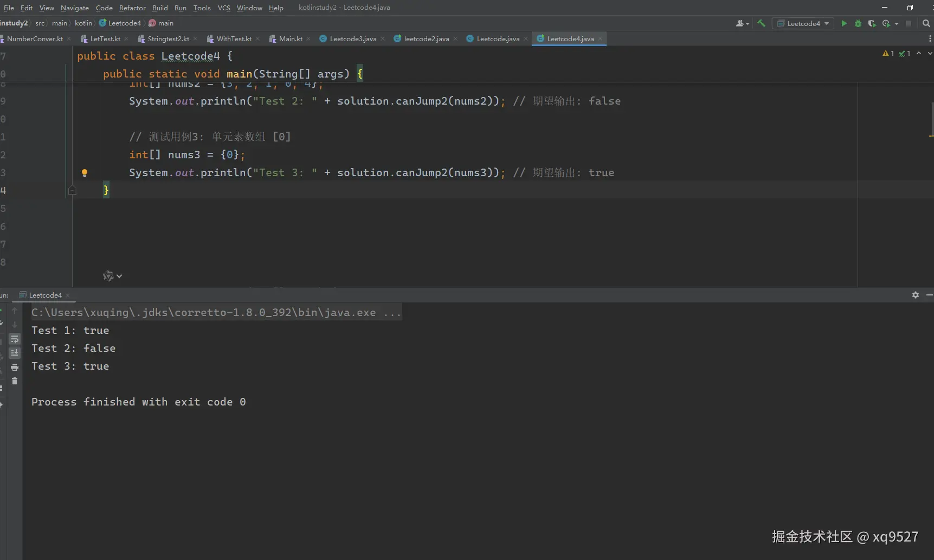The image size is (934, 560).
Task: Open the View menu
Action: tap(47, 8)
